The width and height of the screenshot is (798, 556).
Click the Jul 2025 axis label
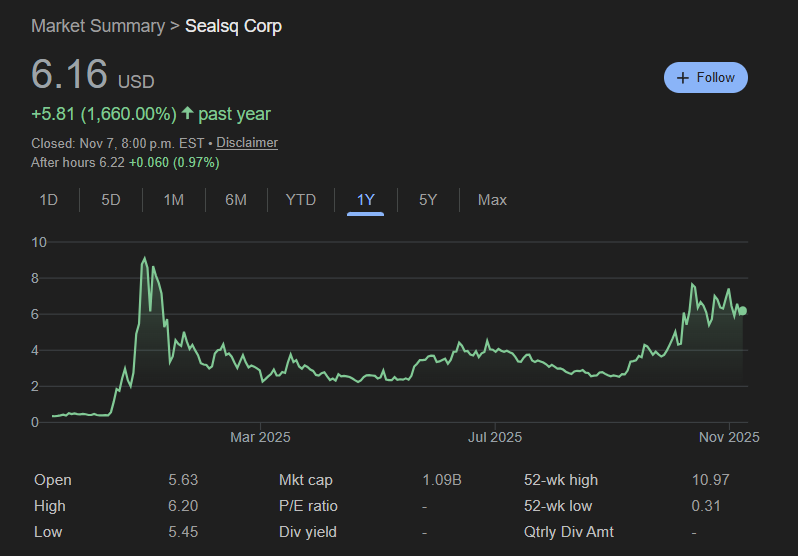(495, 437)
